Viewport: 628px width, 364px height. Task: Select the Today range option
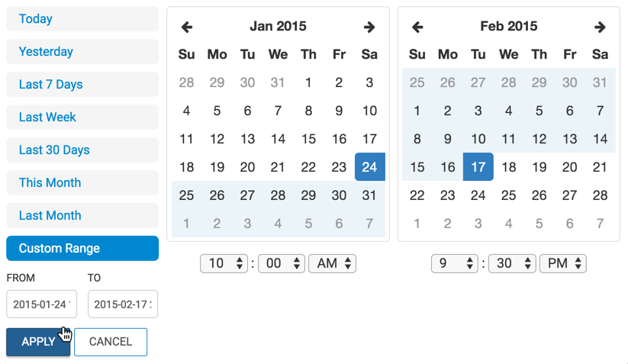click(x=82, y=19)
